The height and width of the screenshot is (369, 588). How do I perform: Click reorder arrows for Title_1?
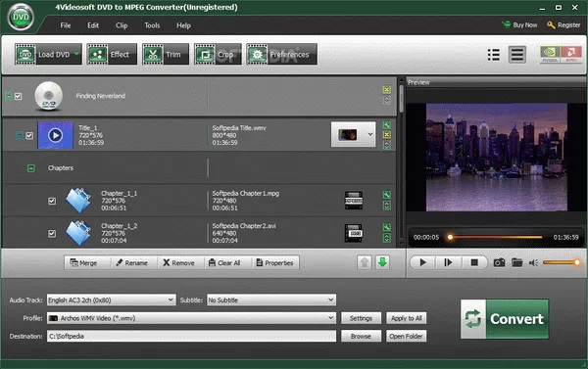387,145
